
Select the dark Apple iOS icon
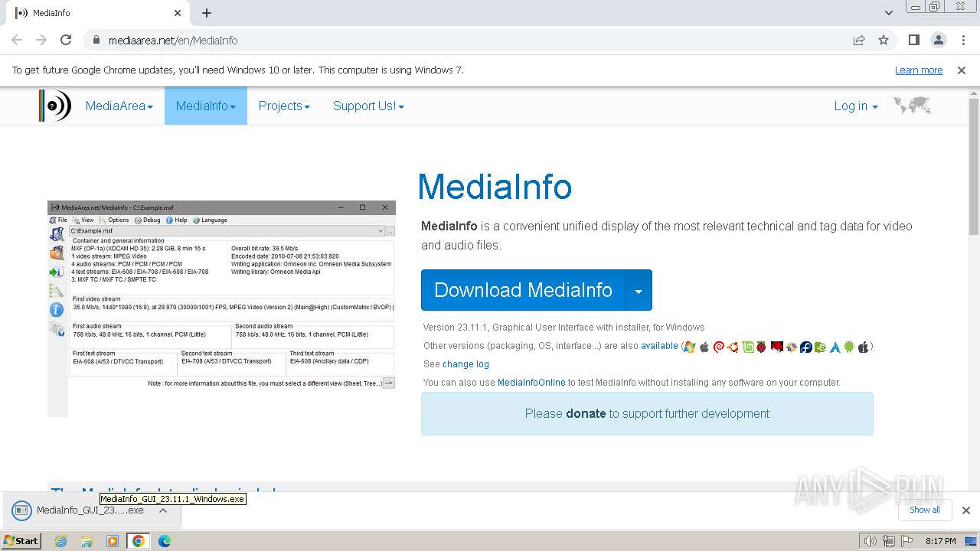point(863,347)
